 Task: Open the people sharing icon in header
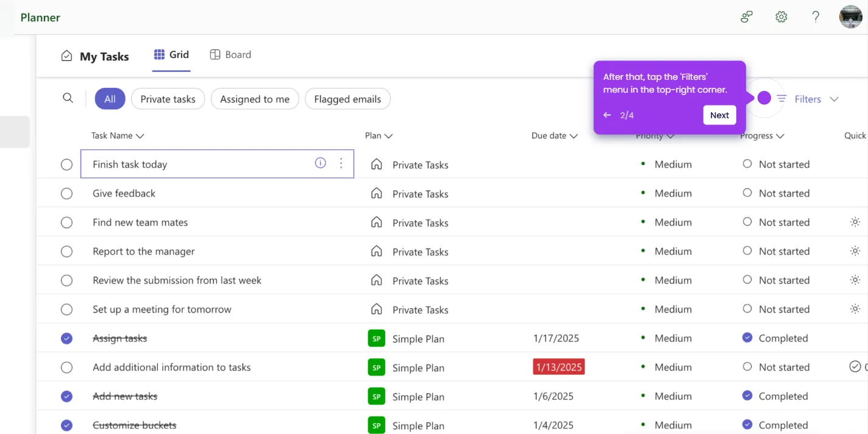click(747, 17)
